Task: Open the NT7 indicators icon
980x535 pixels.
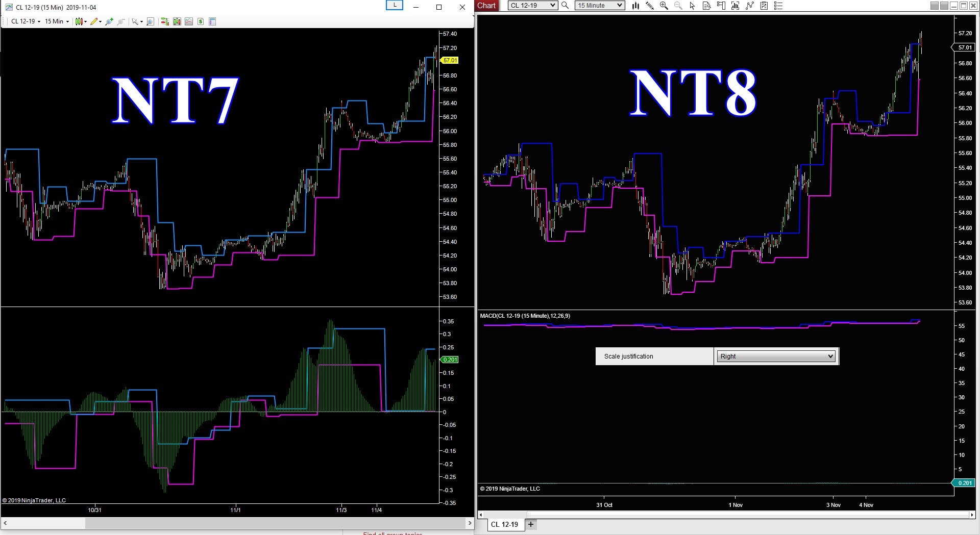Action: tap(189, 21)
